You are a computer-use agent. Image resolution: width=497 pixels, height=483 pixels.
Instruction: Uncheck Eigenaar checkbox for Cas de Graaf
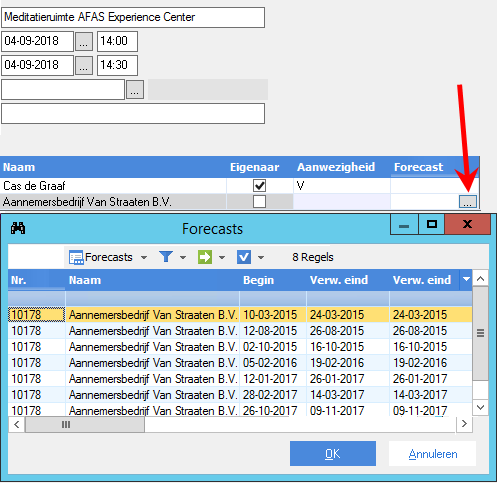pyautogui.click(x=259, y=185)
